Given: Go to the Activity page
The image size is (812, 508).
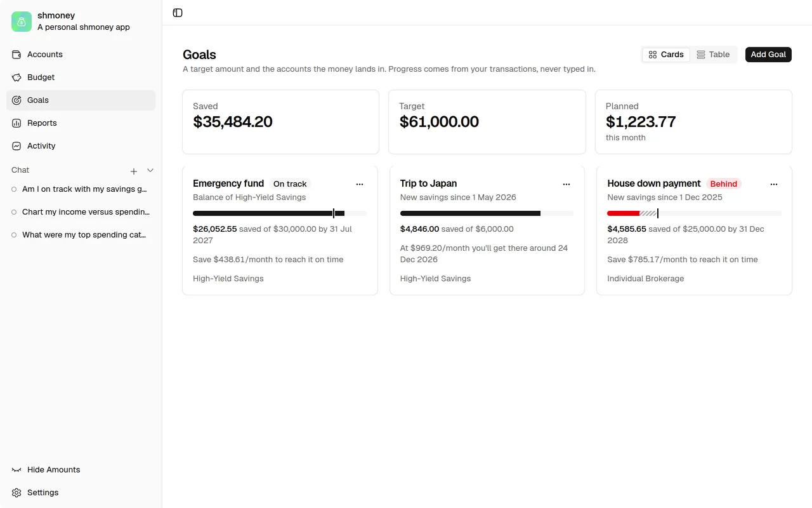Looking at the screenshot, I should (x=81, y=146).
